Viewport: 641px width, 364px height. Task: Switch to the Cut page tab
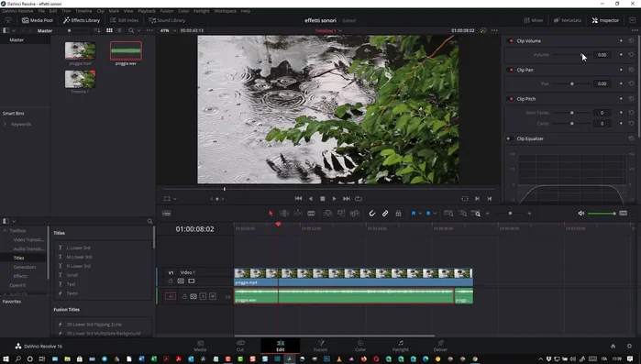click(240, 346)
